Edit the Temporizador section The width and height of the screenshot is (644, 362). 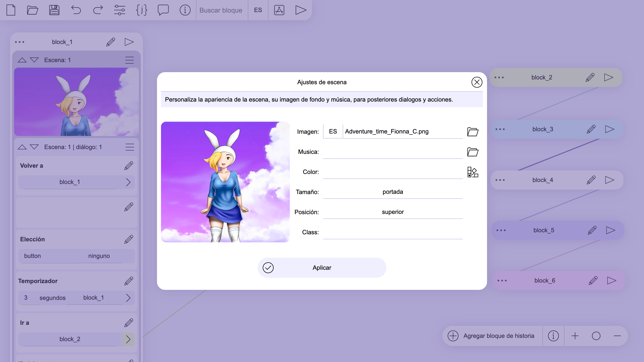tap(129, 281)
